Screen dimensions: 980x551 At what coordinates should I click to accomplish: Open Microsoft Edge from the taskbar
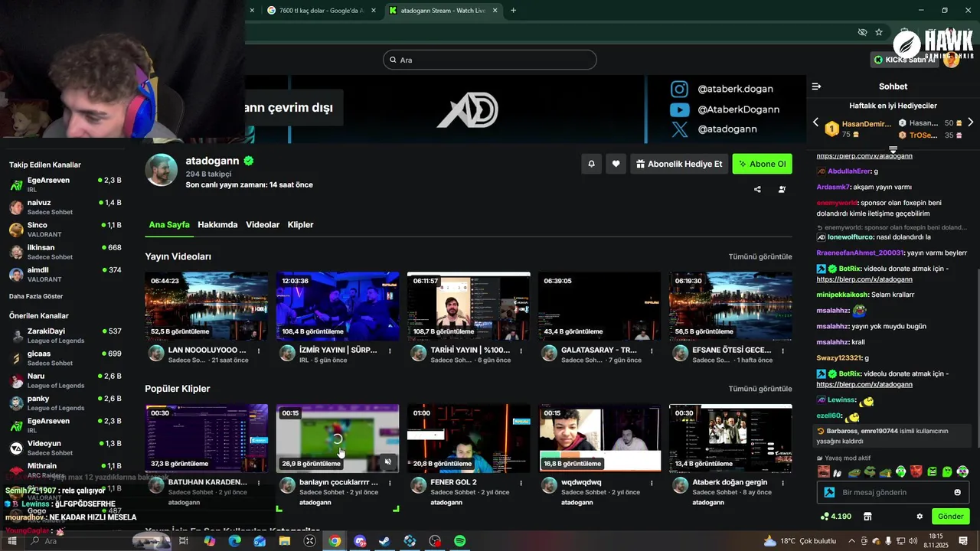click(234, 541)
